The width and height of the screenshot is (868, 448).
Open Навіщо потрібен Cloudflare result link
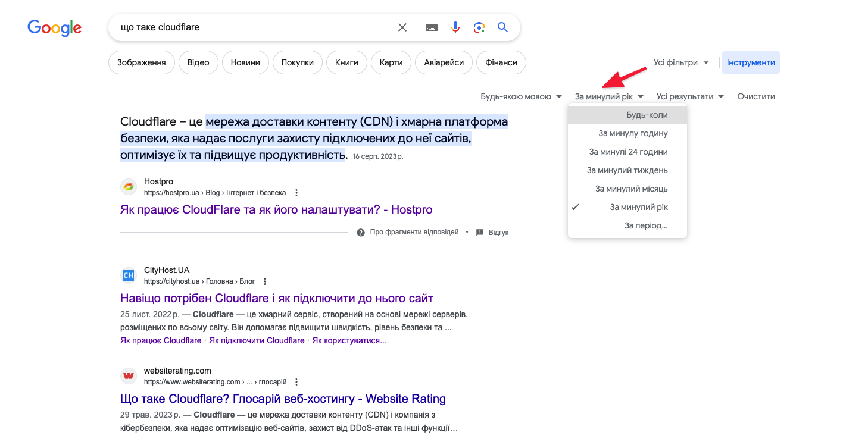click(x=277, y=298)
